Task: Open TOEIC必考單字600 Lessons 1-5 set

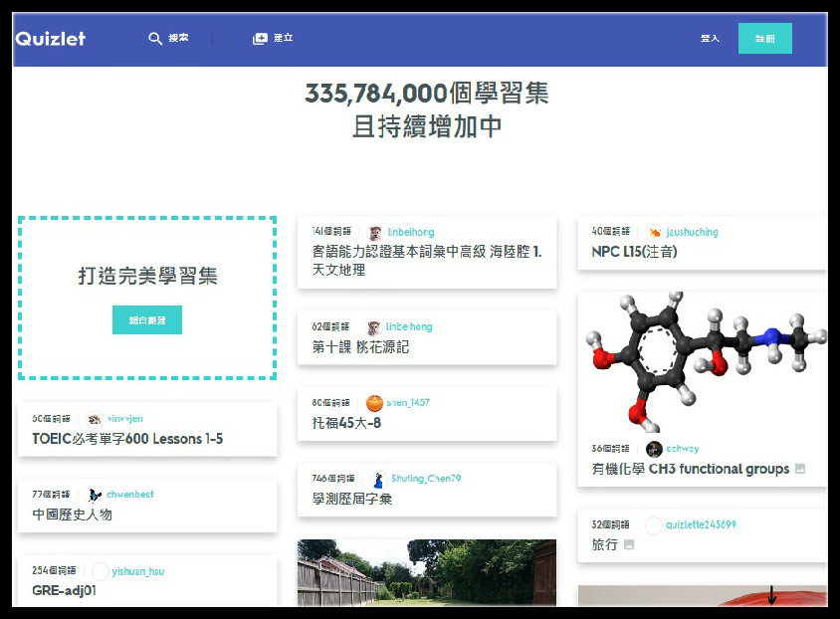Action: (x=127, y=439)
